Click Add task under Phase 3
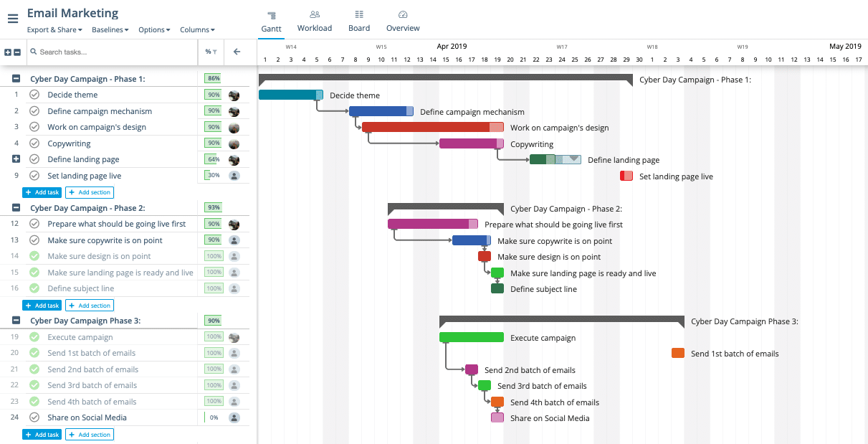Viewport: 868px width, 444px height. click(x=42, y=434)
